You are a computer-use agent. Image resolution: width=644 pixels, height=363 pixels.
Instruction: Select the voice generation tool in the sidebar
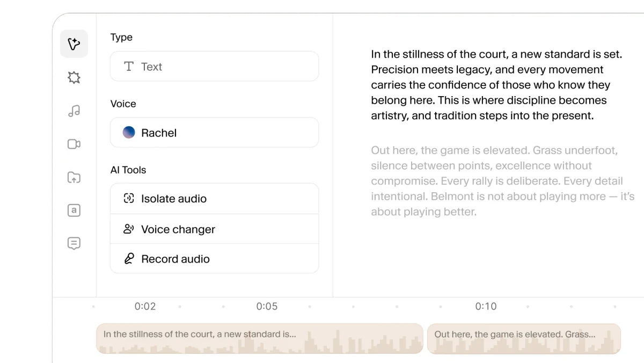(74, 43)
